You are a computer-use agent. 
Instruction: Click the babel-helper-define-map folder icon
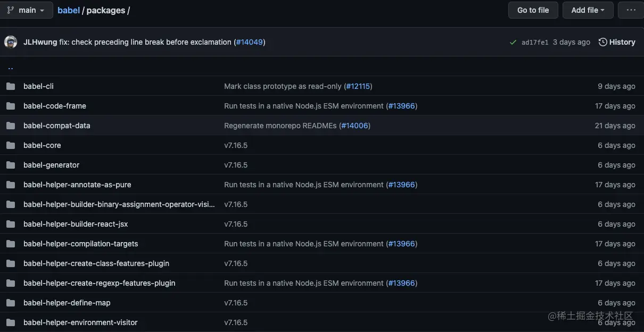(11, 303)
